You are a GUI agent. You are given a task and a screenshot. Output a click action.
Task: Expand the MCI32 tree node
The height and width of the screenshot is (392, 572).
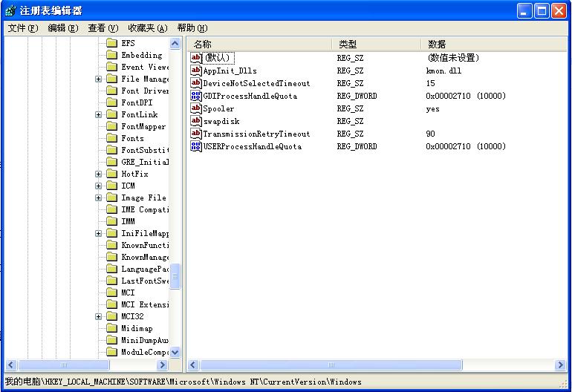tap(98, 316)
